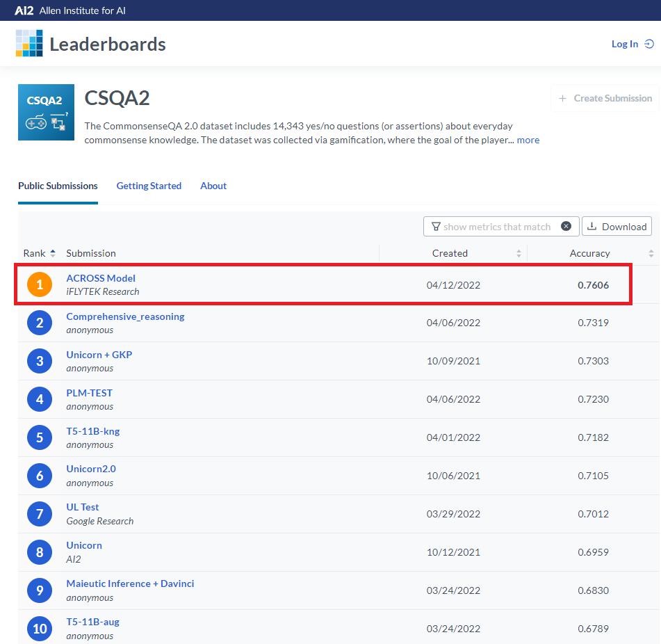Expand description with the more link
This screenshot has width=661, height=644.
pyautogui.click(x=528, y=140)
